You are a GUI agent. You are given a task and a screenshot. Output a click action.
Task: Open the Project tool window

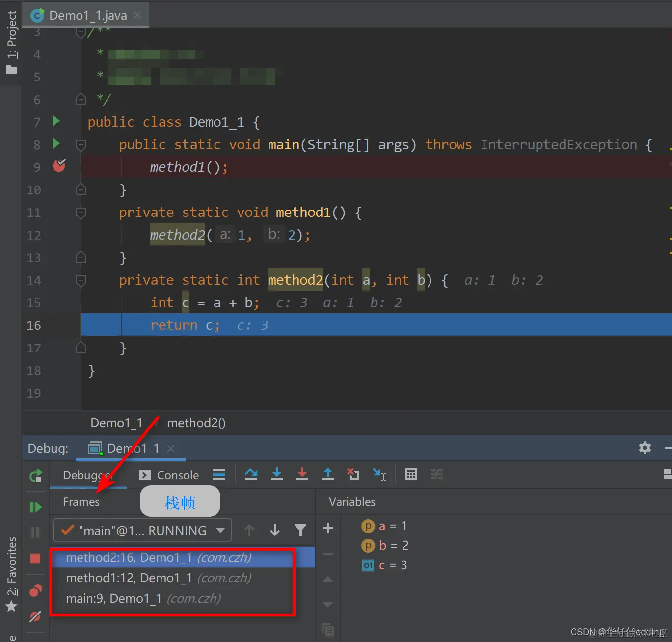[x=11, y=43]
